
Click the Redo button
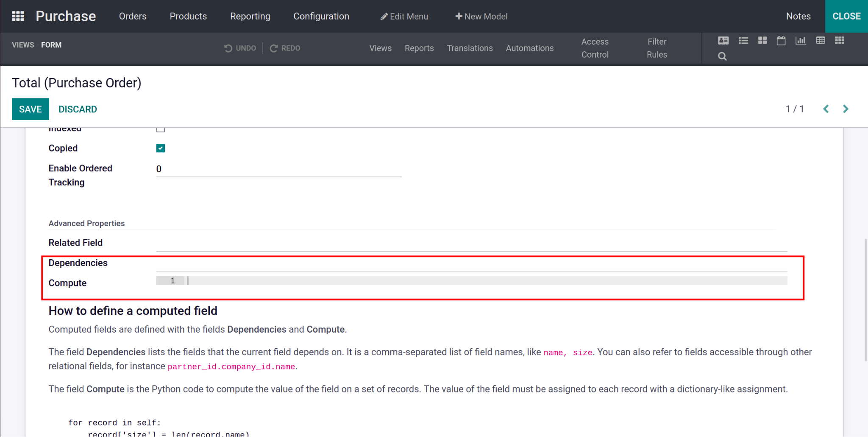coord(285,48)
